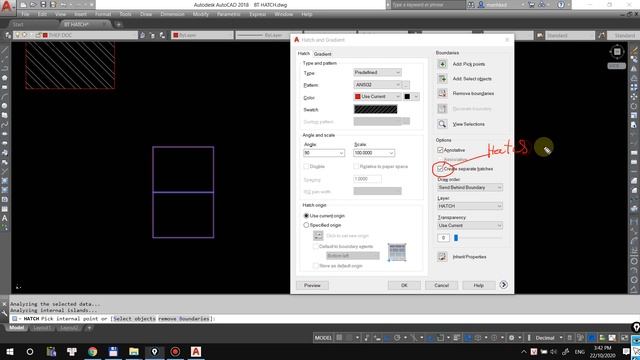
Task: Click the View Selections magnifier icon
Action: tap(442, 124)
